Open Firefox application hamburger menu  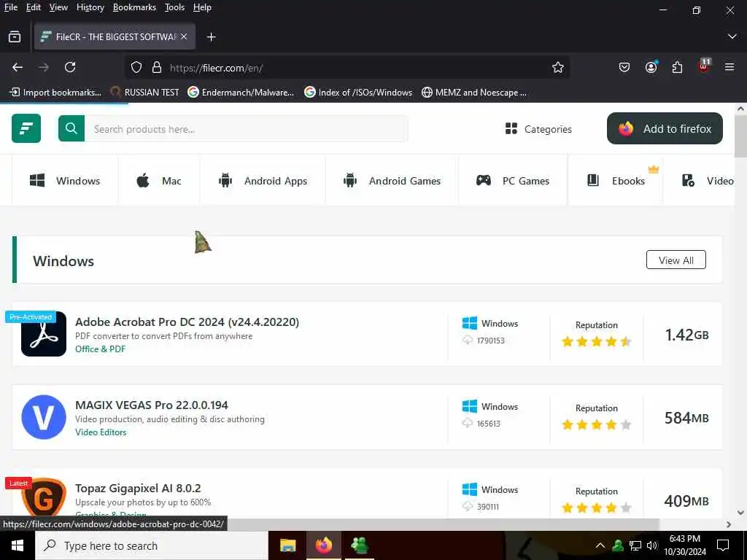pos(729,67)
